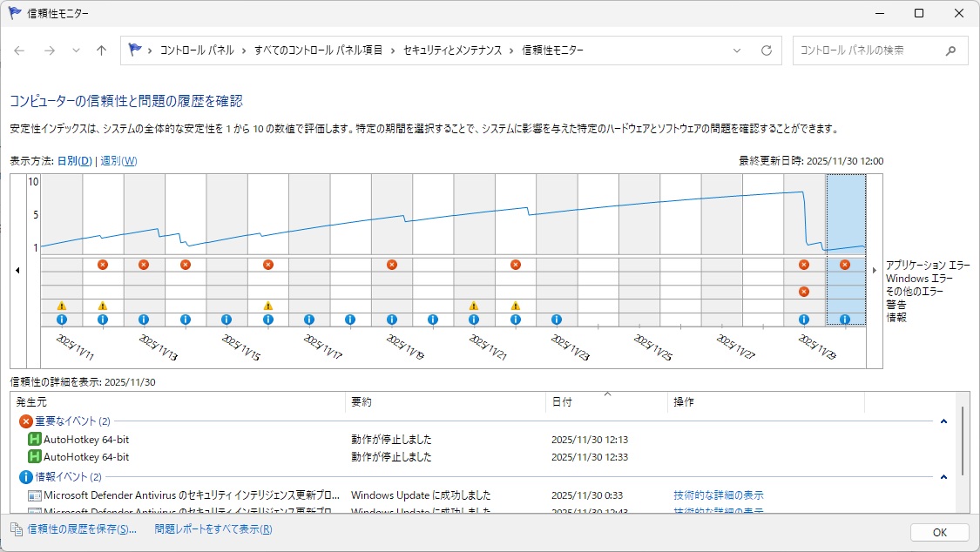
Task: Collapse the 重要なイベント group
Action: click(943, 421)
